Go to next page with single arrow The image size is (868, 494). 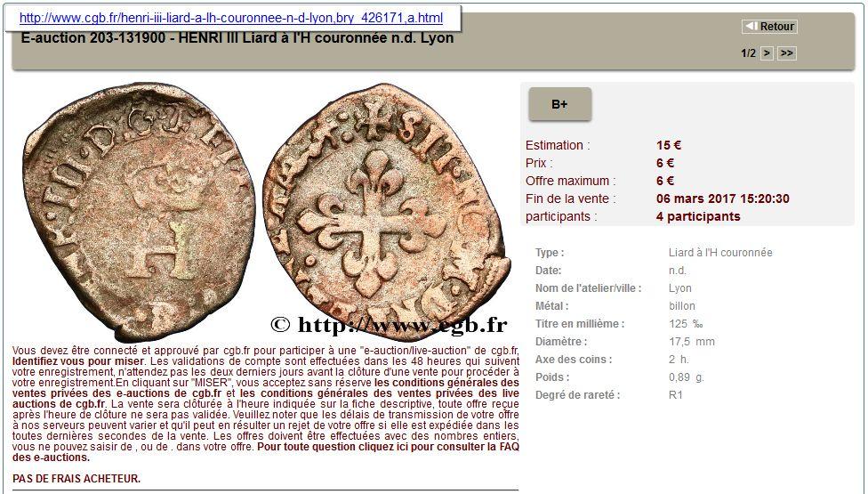pos(767,53)
